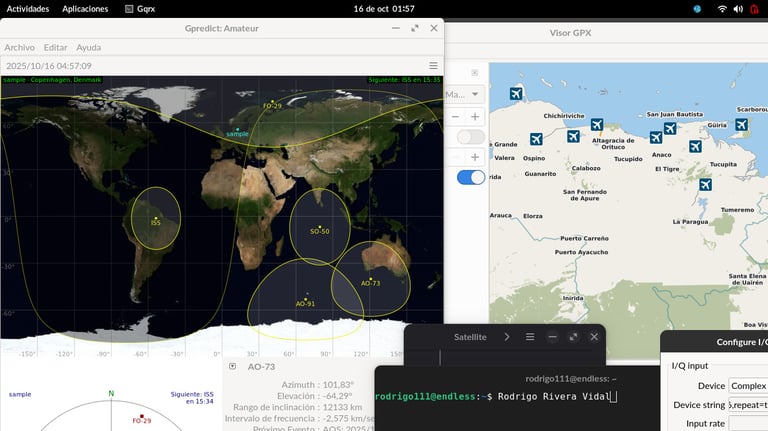Click the Satellite window title
Screen dimensions: 768x431
pos(470,337)
